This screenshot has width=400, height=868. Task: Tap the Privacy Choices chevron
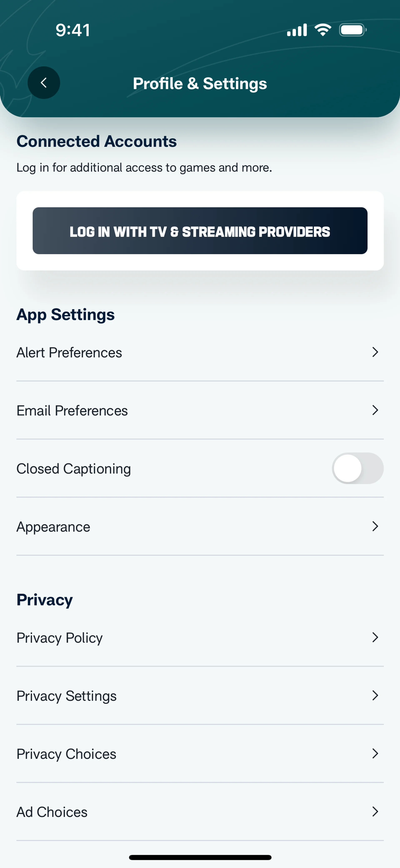[375, 754]
